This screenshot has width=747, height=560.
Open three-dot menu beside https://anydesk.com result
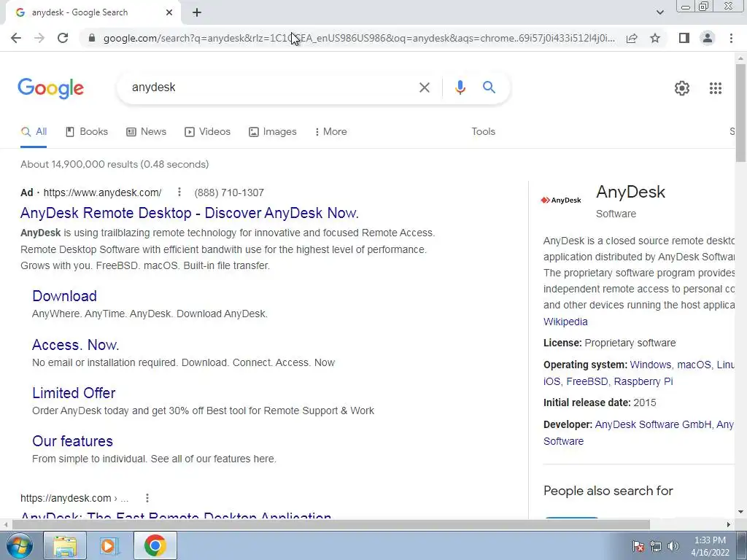tap(147, 498)
